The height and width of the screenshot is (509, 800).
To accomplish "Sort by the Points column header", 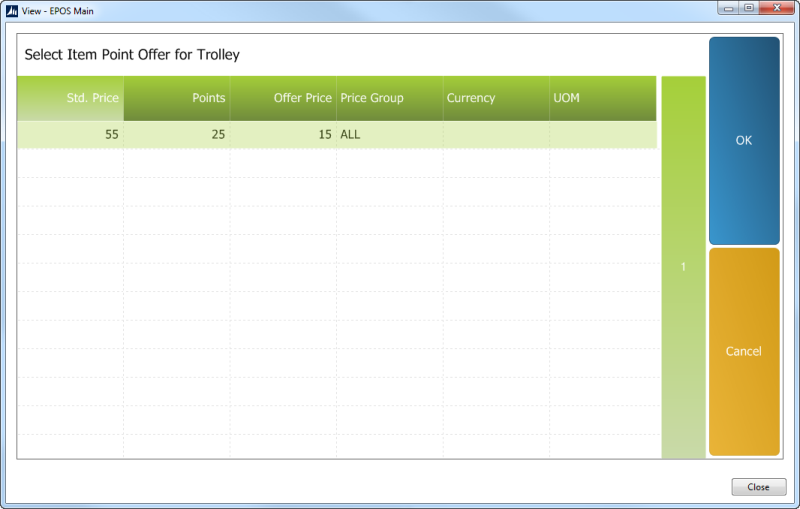I will (x=177, y=98).
